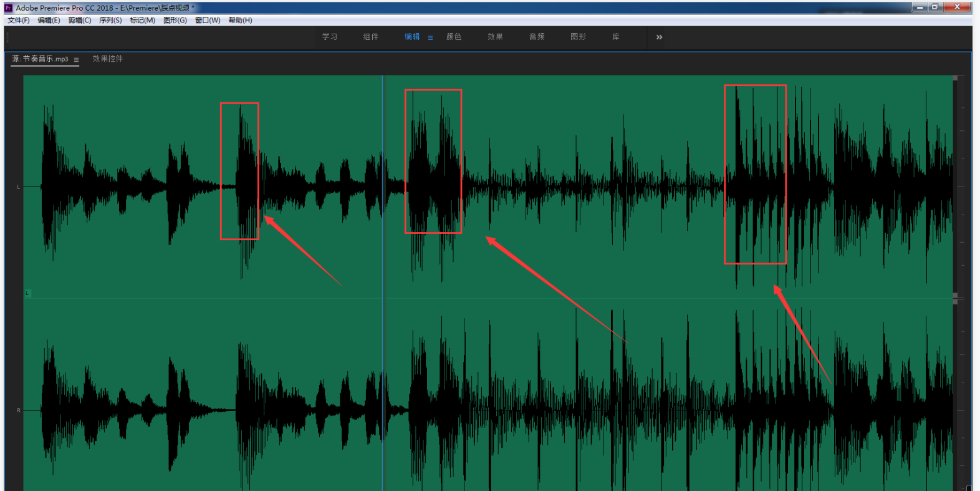Switch to the 音频 workspace
980x491 pixels.
(537, 37)
